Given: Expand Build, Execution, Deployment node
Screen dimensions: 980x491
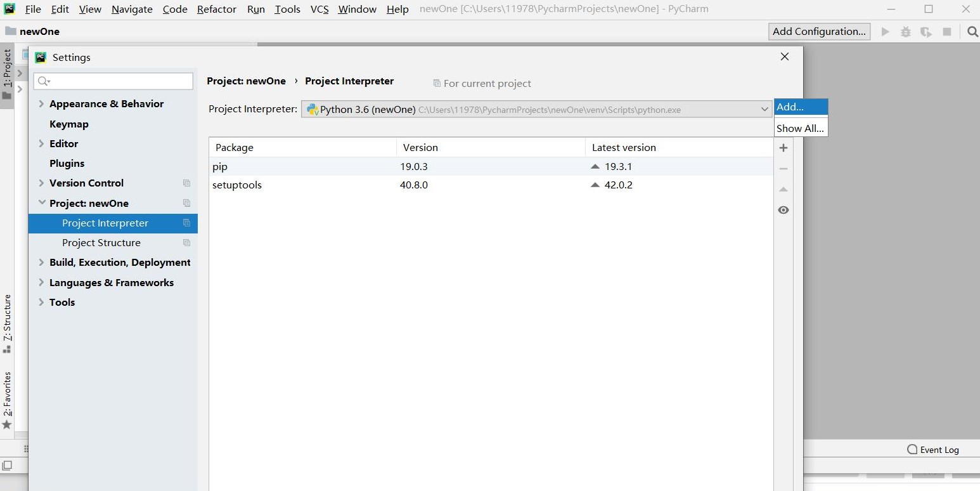Looking at the screenshot, I should click(41, 263).
